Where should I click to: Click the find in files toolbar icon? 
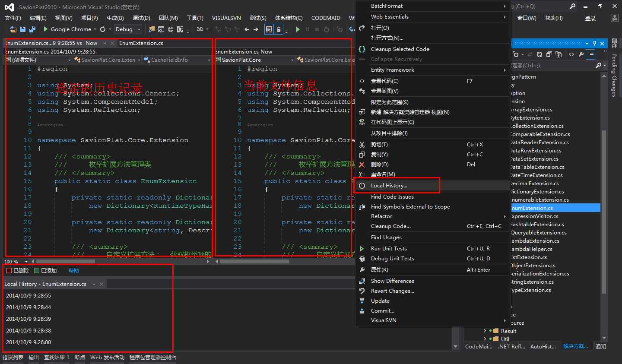pyautogui.click(x=152, y=29)
